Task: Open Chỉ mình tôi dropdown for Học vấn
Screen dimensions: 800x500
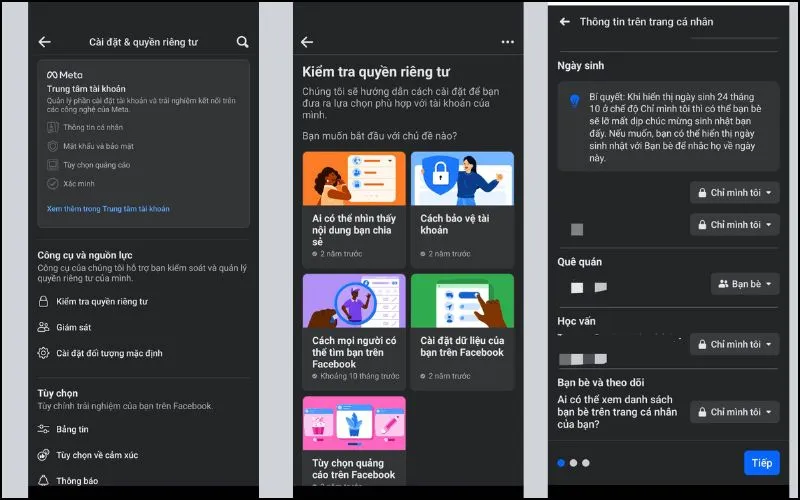Action: 734,344
